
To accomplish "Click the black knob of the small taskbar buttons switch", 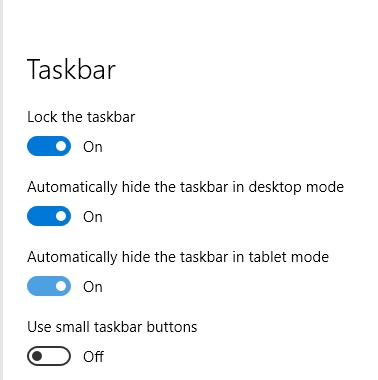I will [x=37, y=356].
